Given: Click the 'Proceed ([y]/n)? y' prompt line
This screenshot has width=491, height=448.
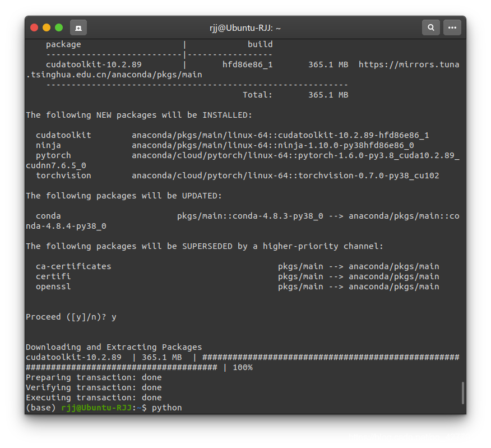Looking at the screenshot, I should 71,317.
